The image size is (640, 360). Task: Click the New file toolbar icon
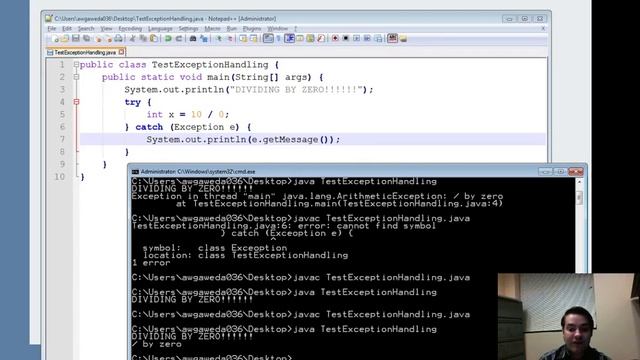coord(56,39)
